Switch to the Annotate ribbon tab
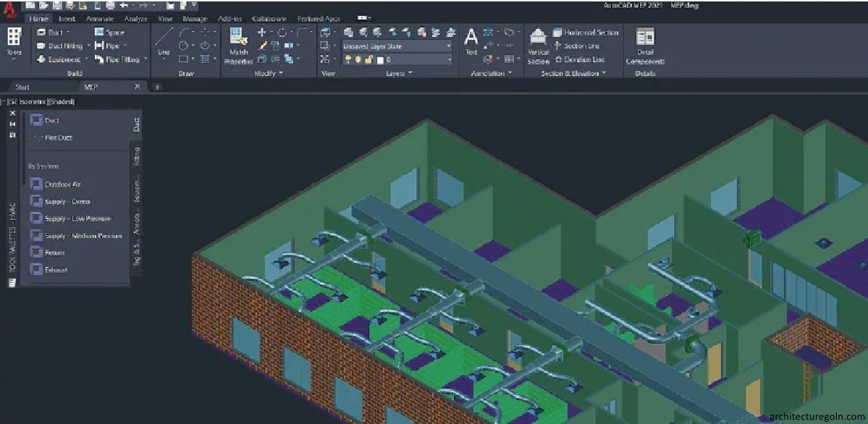Viewport: 868px width, 424px height. 99,19
